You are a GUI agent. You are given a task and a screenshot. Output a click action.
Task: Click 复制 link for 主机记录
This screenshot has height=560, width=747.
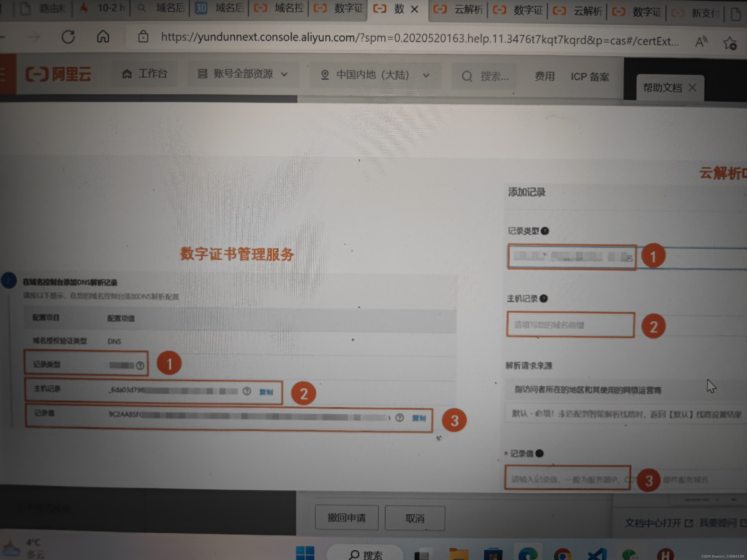click(x=266, y=392)
